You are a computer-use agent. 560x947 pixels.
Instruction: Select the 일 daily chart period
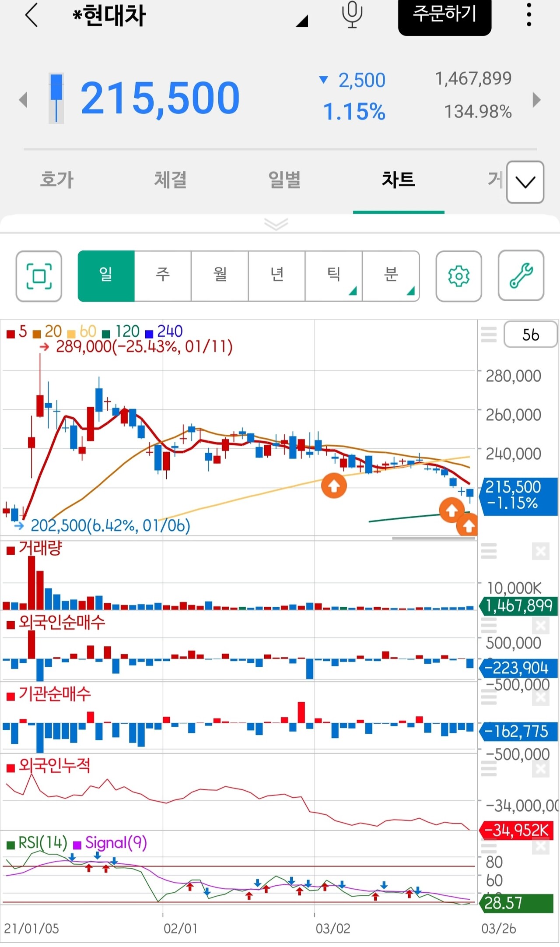(x=106, y=276)
